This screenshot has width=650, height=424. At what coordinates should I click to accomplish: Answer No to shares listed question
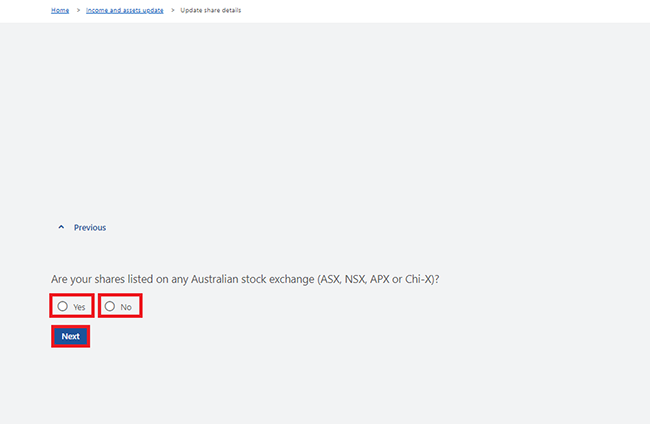coord(110,306)
